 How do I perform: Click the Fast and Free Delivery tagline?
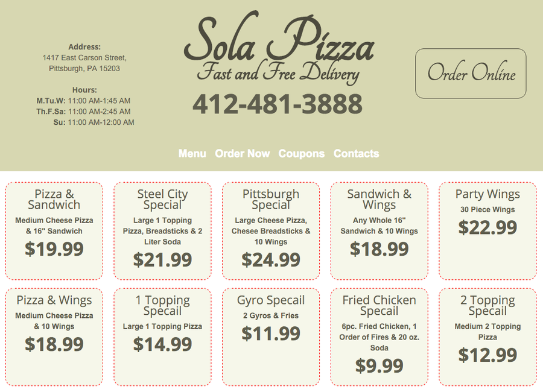click(278, 74)
